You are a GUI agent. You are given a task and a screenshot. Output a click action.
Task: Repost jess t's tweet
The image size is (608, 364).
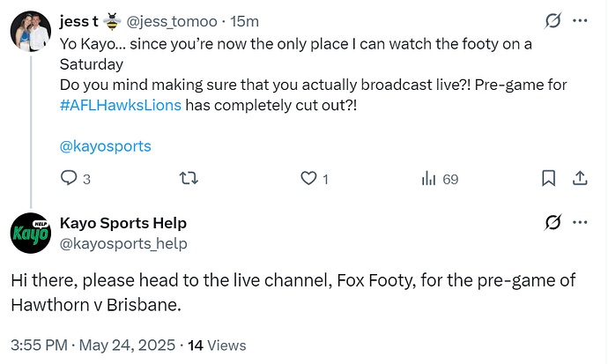(188, 179)
